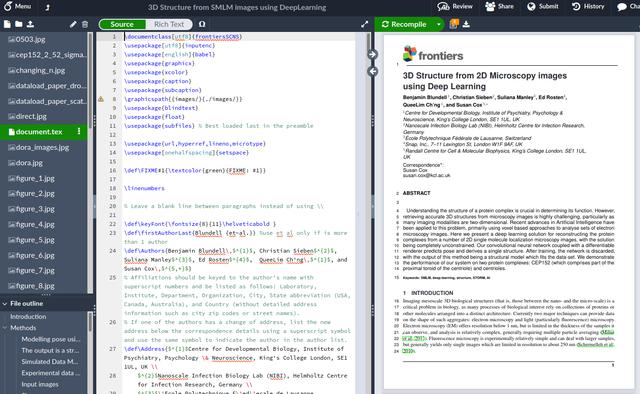
Task: Click Modelling pose outline entry
Action: click(x=51, y=339)
